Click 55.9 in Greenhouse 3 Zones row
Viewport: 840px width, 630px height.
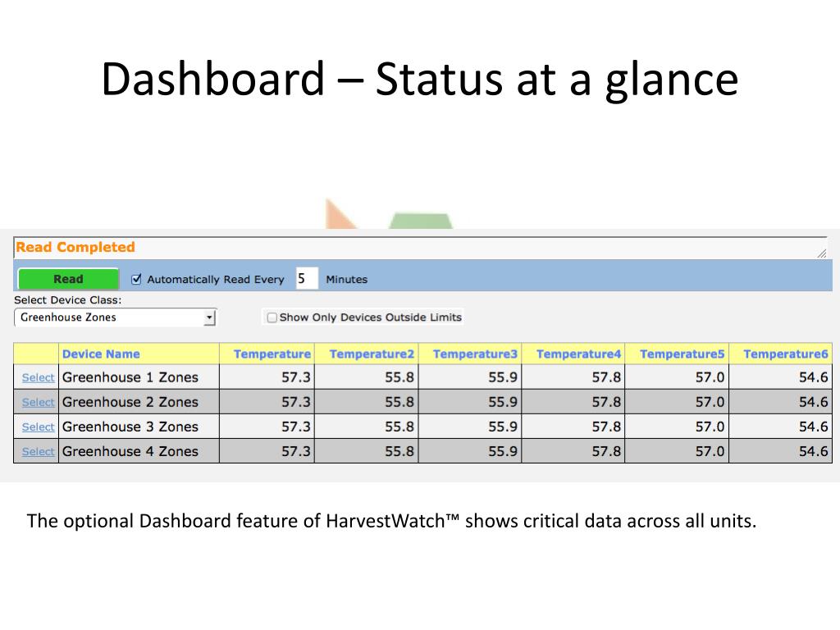coord(503,427)
